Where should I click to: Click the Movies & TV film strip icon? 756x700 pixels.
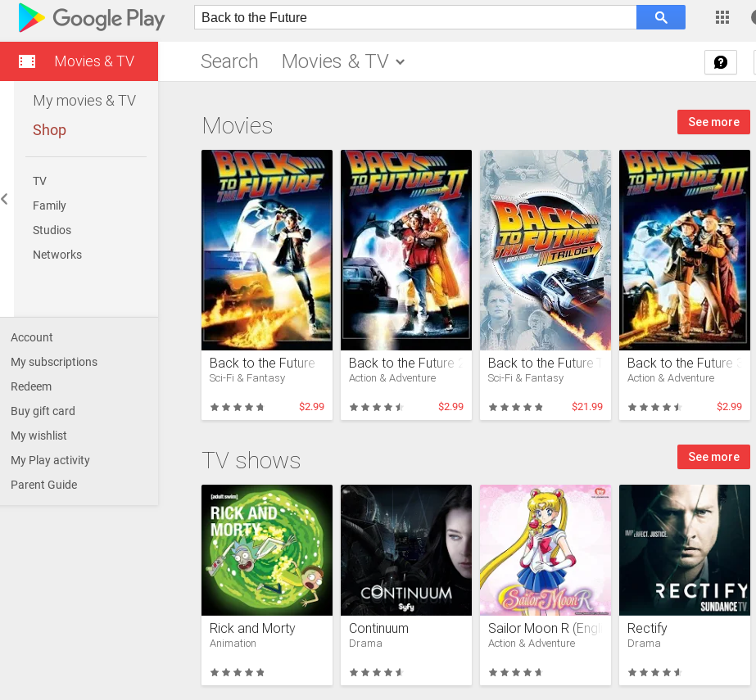coord(27,61)
